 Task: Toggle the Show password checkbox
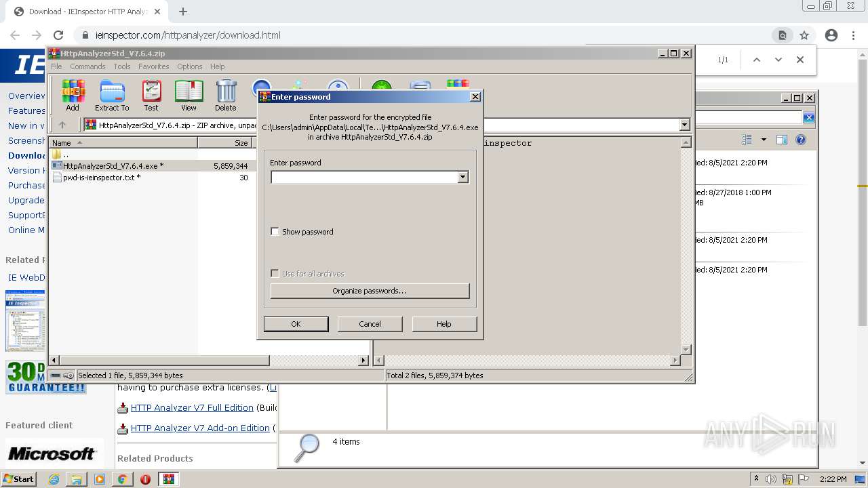275,232
